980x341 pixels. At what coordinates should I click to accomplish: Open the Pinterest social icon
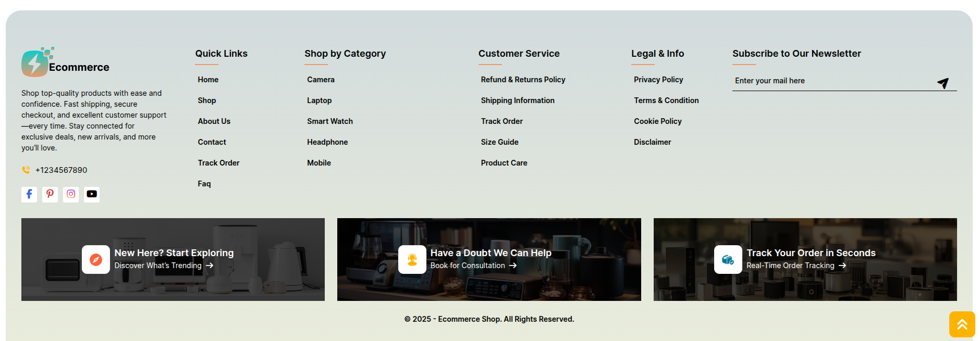click(x=50, y=194)
